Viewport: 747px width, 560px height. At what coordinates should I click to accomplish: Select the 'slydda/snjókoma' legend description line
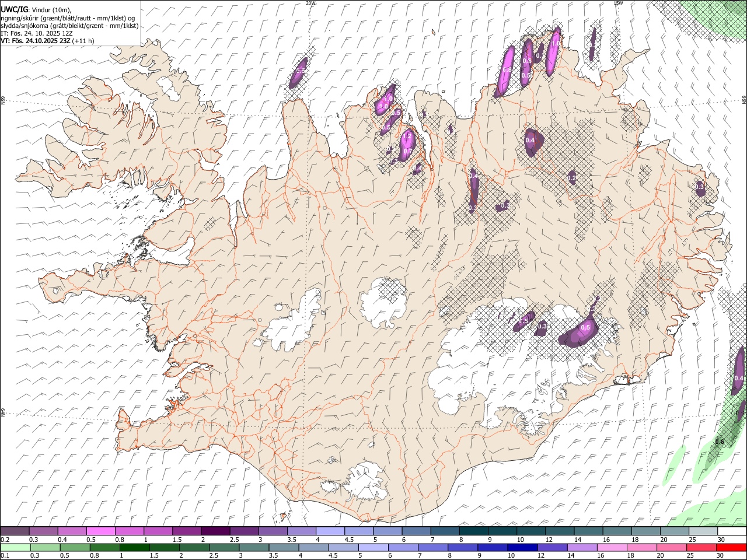(x=69, y=26)
